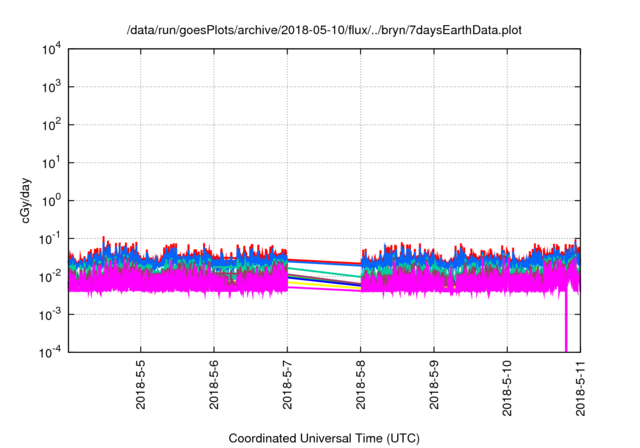Click the 2018-5-7 date label

287,384
